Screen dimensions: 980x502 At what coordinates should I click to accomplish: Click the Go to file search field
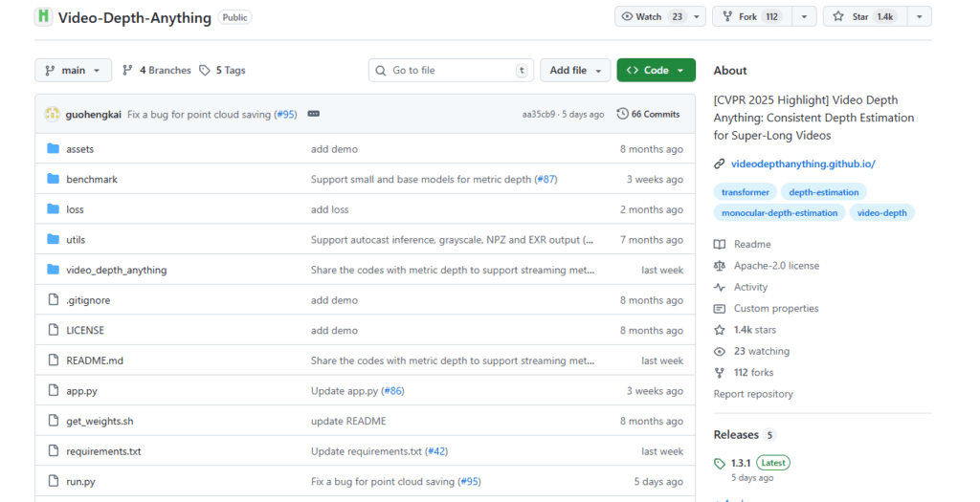click(x=452, y=71)
